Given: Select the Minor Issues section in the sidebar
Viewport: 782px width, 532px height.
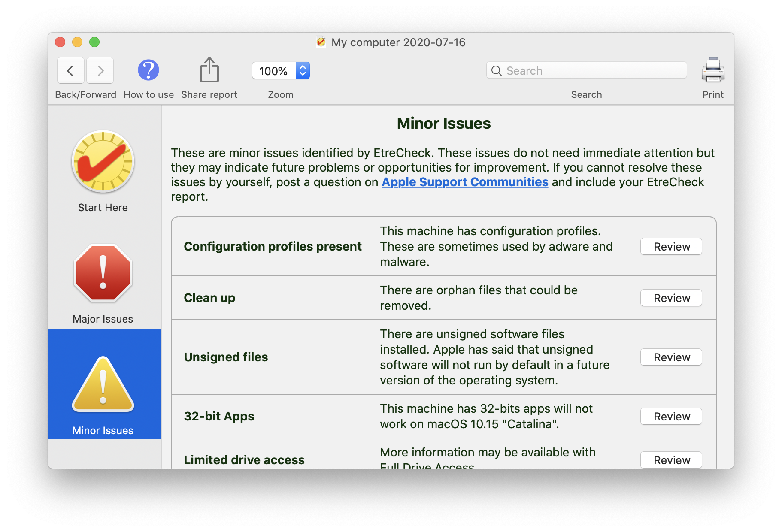Looking at the screenshot, I should pyautogui.click(x=105, y=384).
